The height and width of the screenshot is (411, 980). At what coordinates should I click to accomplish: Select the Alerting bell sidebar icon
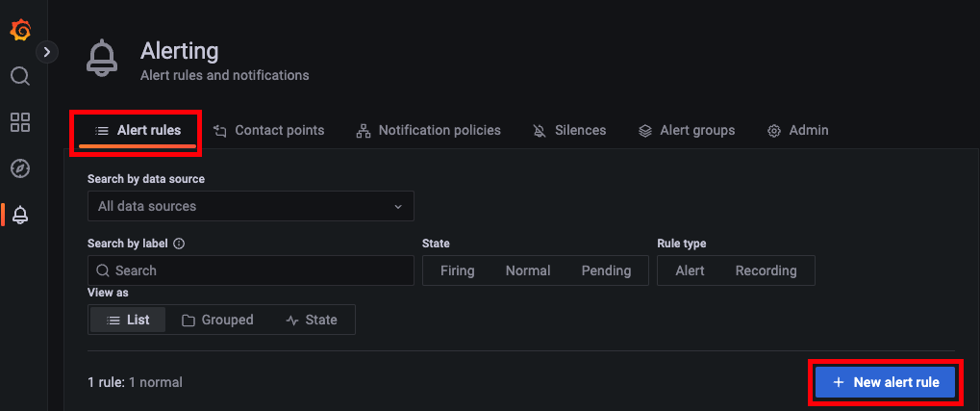point(20,216)
